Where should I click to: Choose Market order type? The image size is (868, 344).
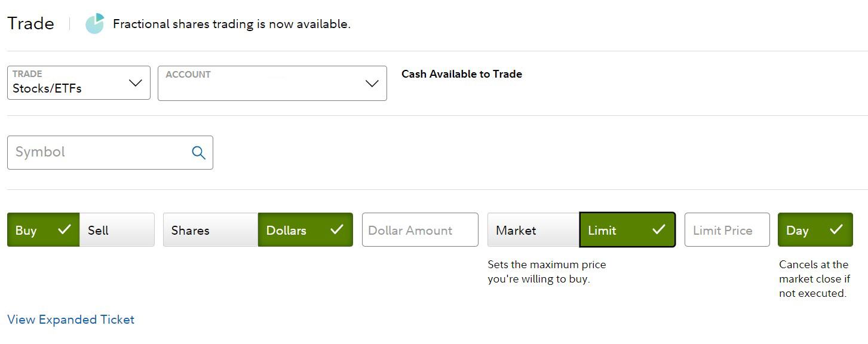[533, 230]
